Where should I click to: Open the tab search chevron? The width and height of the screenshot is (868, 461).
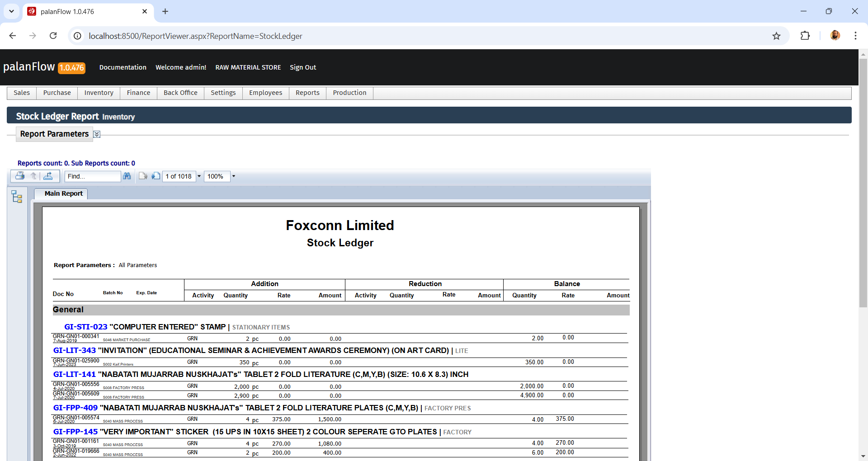tap(11, 11)
